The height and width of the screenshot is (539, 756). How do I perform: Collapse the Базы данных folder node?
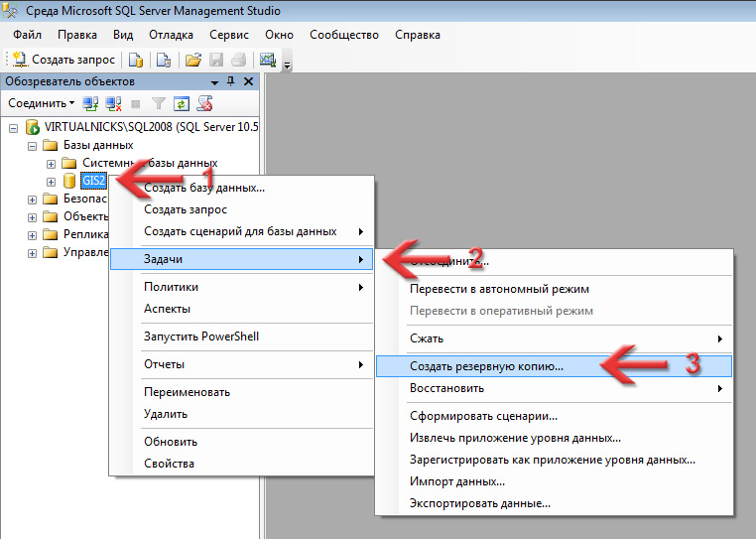coord(32,146)
